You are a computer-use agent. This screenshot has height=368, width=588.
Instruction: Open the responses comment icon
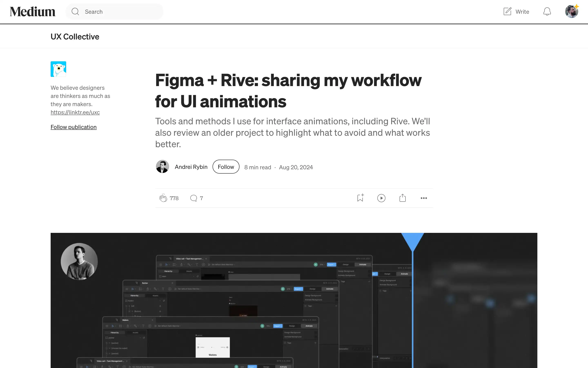193,198
